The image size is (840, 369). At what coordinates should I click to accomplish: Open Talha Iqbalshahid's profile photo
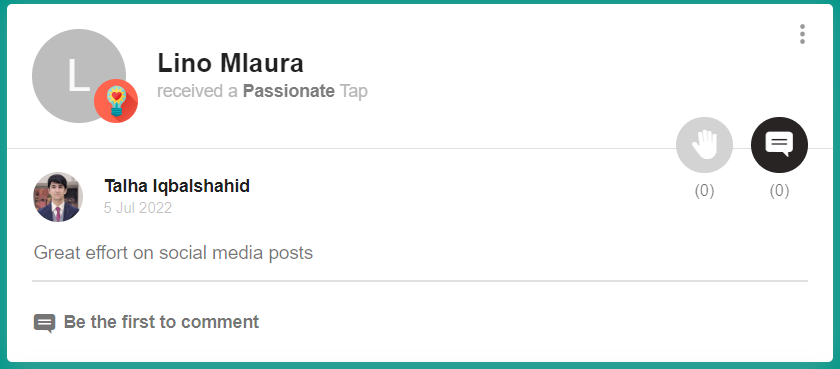(58, 197)
